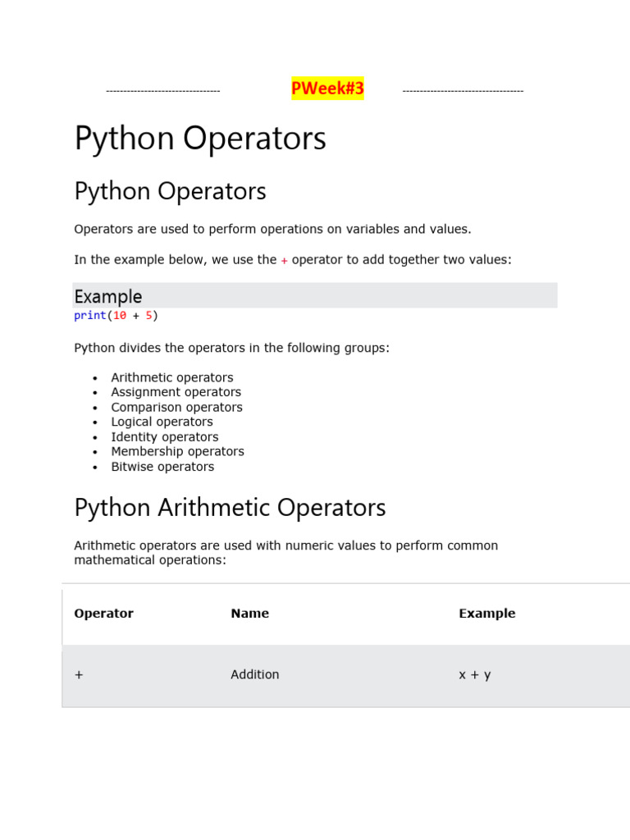Click the Python Arithmetic Operators heading
This screenshot has width=630, height=840.
[x=230, y=507]
